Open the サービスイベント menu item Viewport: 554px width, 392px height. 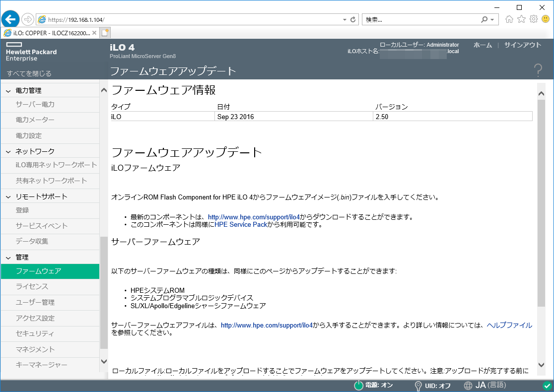pyautogui.click(x=50, y=226)
